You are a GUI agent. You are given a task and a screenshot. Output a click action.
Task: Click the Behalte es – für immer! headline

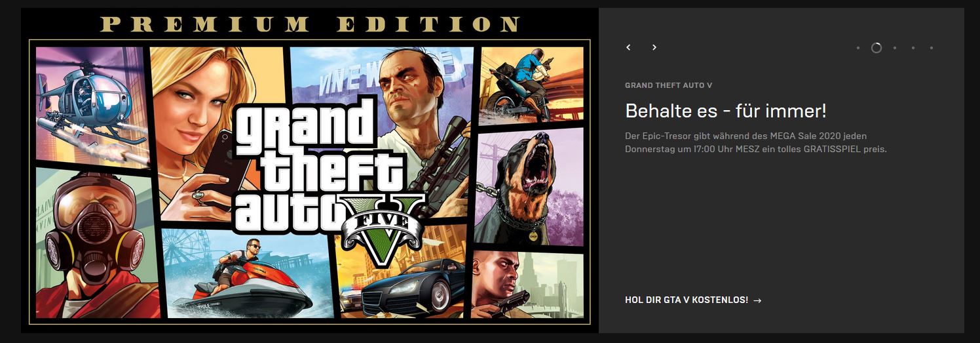coord(726,111)
